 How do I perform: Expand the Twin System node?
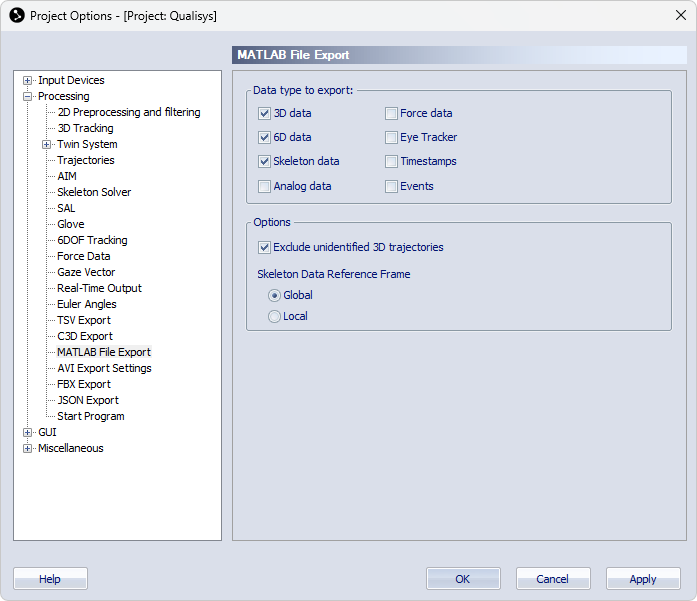pyautogui.click(x=47, y=144)
